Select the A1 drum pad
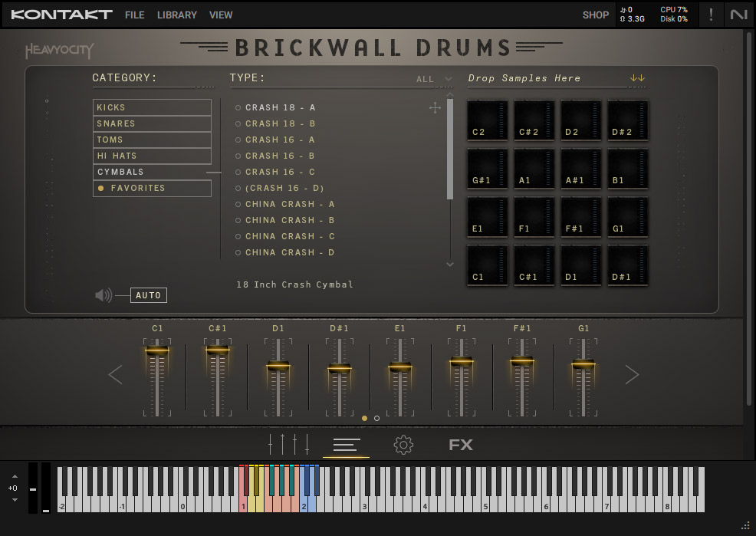This screenshot has width=756, height=536. click(x=534, y=169)
